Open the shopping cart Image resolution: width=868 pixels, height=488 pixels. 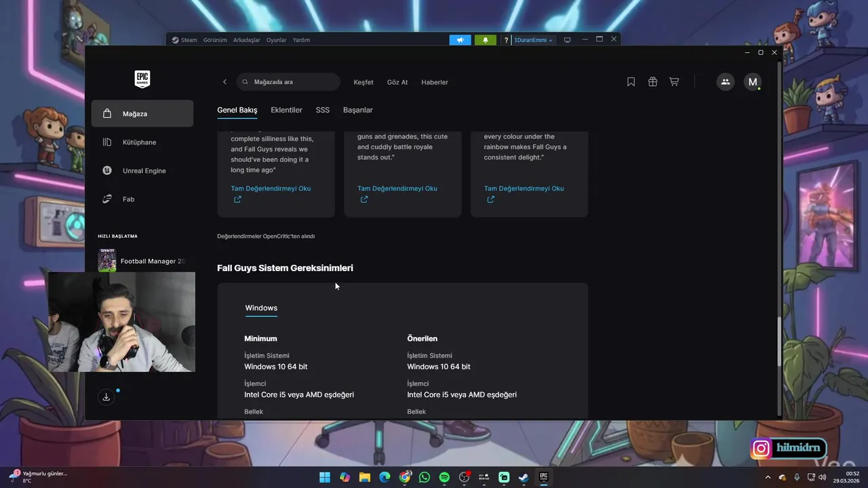(674, 82)
